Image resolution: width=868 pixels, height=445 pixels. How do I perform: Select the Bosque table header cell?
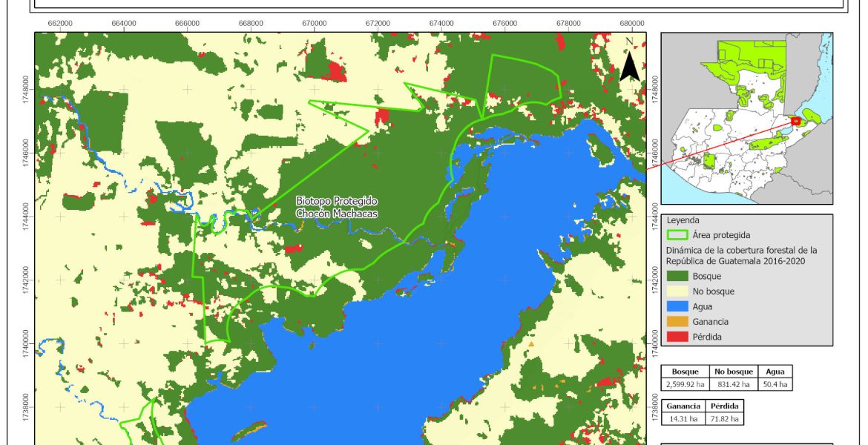tap(685, 372)
